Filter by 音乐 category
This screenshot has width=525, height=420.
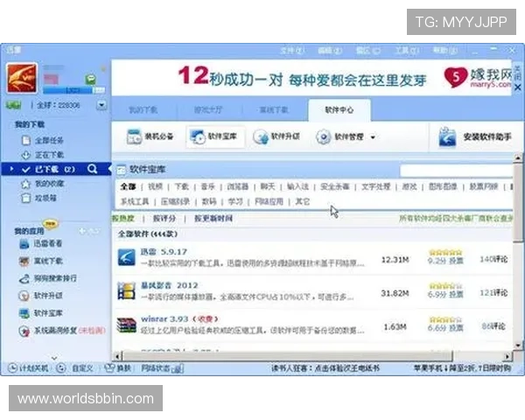(x=207, y=186)
